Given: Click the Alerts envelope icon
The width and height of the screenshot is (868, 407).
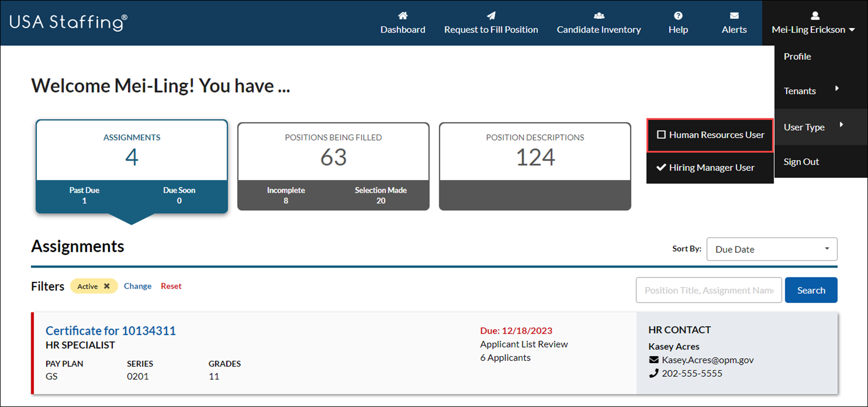Looking at the screenshot, I should pyautogui.click(x=734, y=16).
